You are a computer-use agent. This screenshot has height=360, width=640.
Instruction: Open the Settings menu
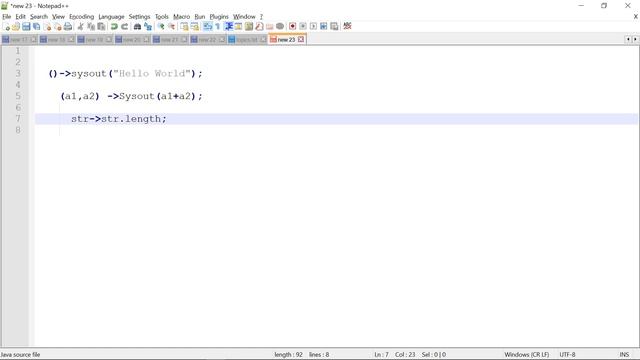click(x=139, y=17)
